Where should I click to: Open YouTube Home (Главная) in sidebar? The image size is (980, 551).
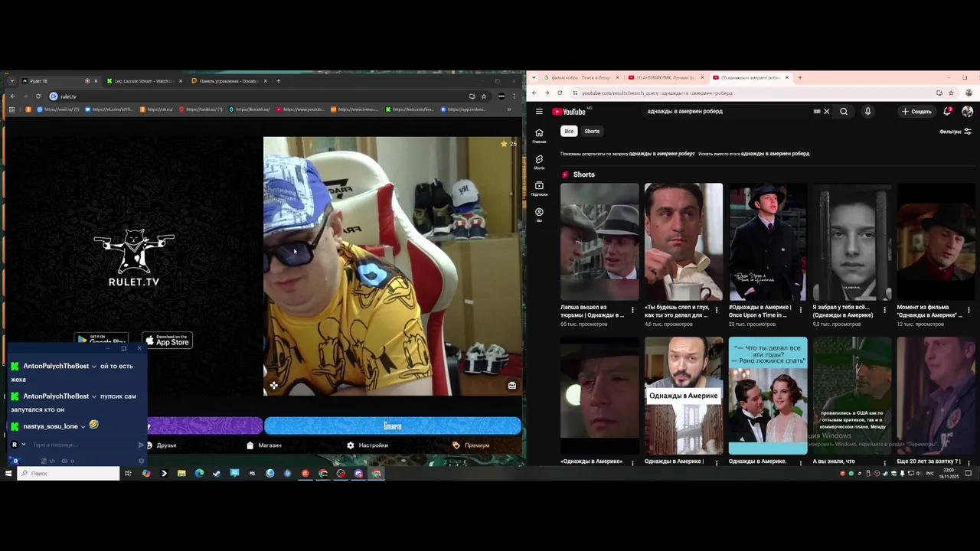coord(539,135)
